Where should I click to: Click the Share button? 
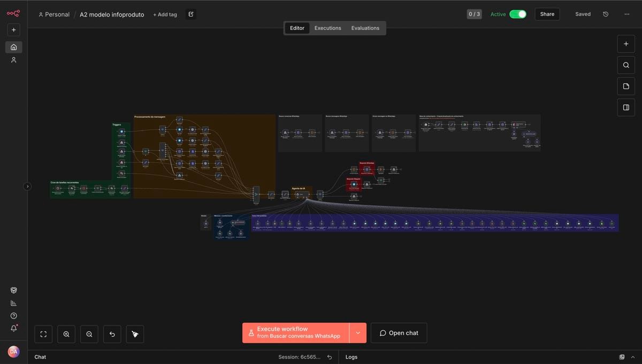[x=547, y=14]
